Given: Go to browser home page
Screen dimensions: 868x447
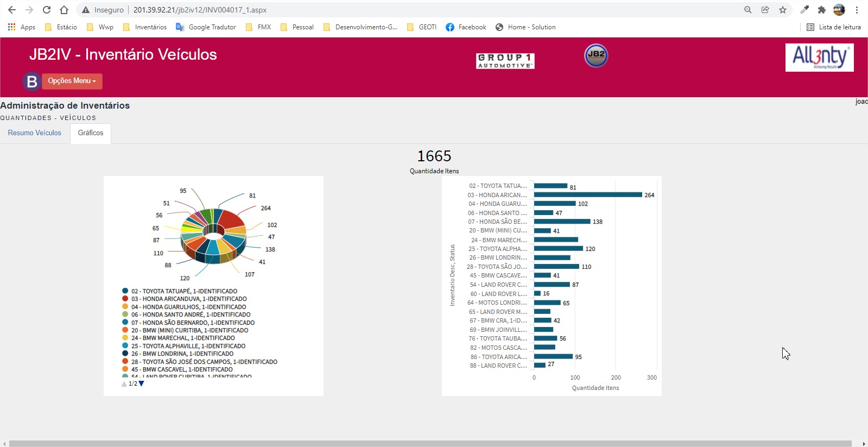Looking at the screenshot, I should [x=64, y=10].
